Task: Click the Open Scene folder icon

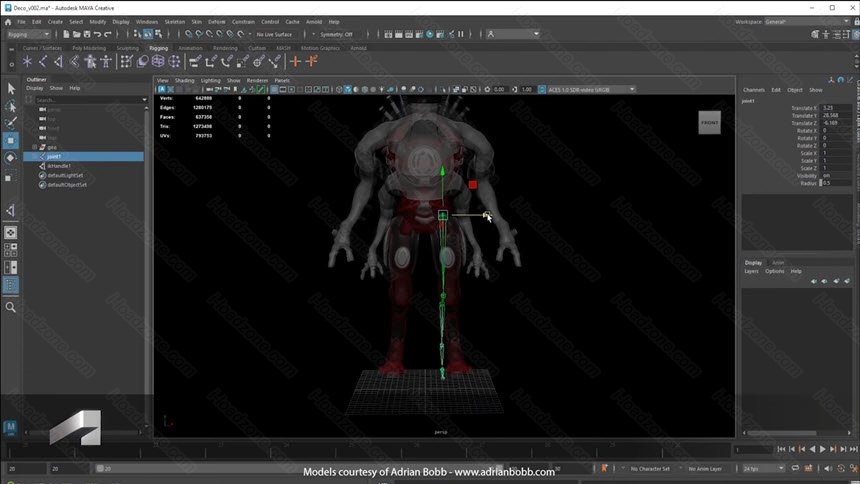Action: tap(77, 34)
